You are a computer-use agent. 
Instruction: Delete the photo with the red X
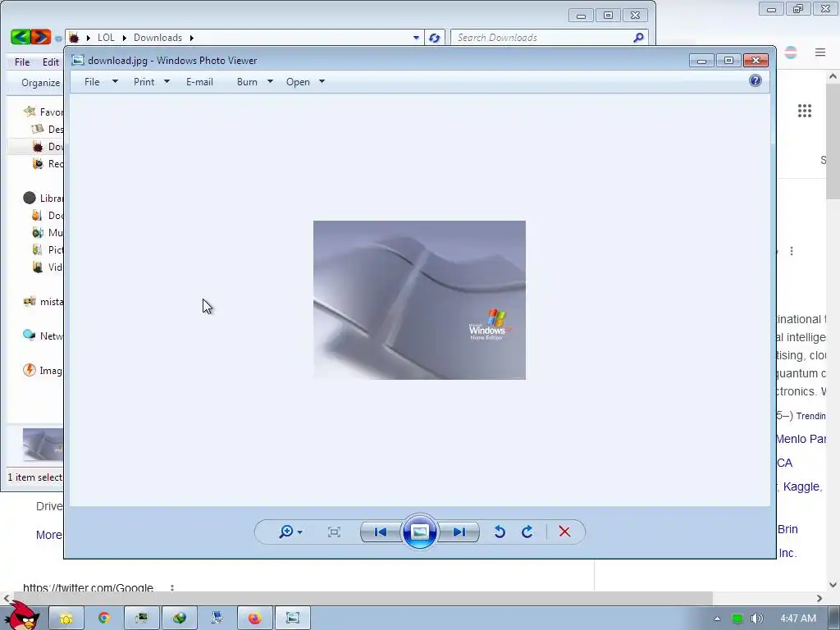(564, 532)
